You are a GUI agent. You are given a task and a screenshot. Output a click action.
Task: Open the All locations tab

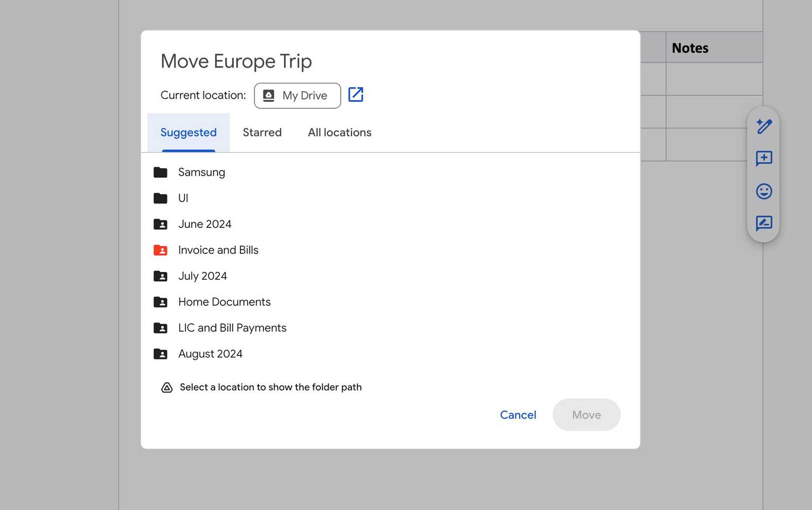coord(340,132)
